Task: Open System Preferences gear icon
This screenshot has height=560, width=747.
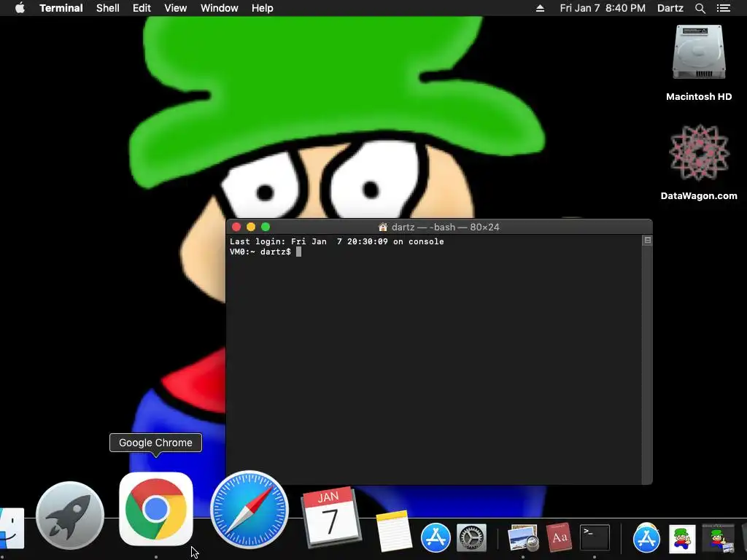Action: point(472,537)
